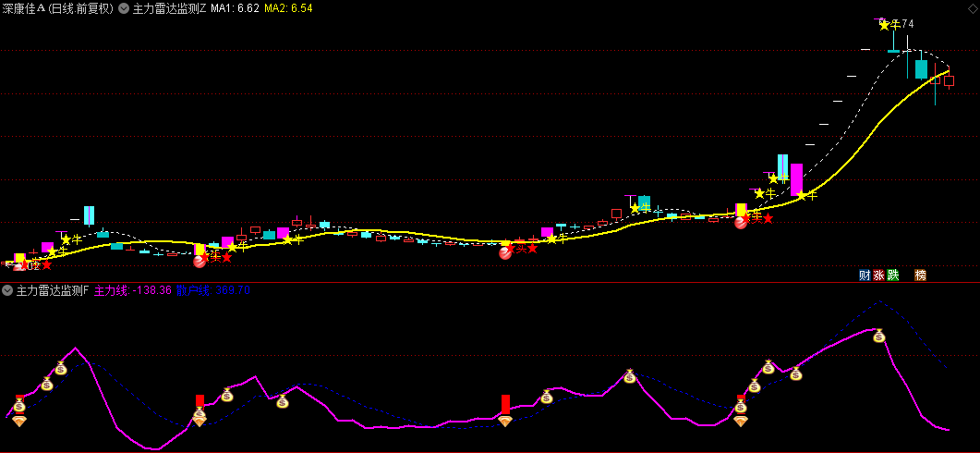Click the money bag at the highest 主力线 peak
980x453 pixels.
pos(878,336)
